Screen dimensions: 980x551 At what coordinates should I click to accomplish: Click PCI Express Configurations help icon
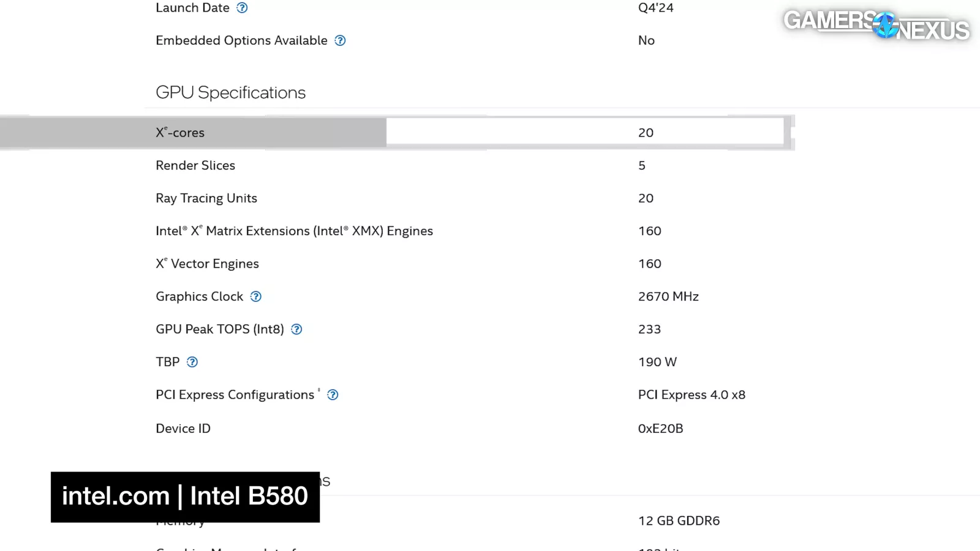click(x=333, y=395)
